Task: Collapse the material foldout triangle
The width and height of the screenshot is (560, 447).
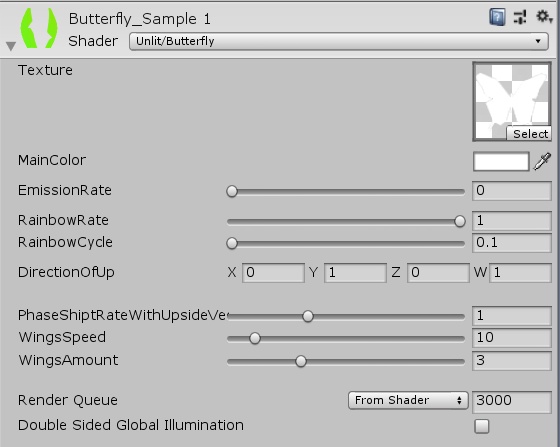Action: pos(11,46)
